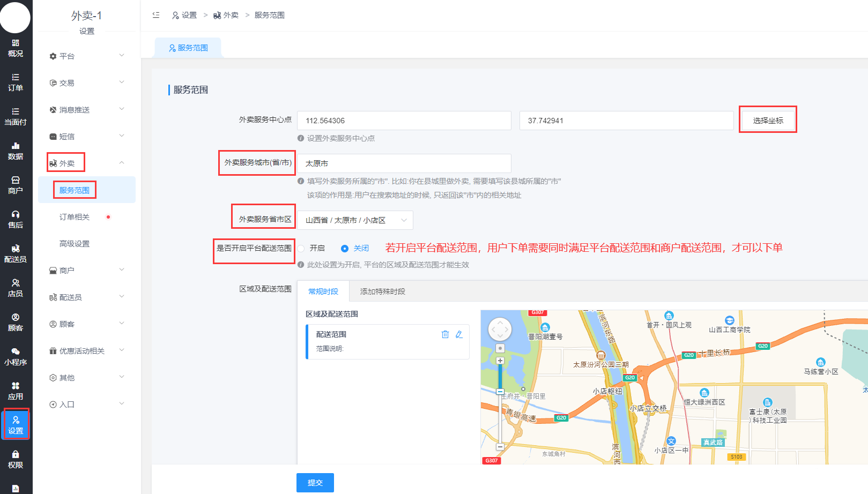
Task: Collapse the menu with the fold icon
Action: pyautogui.click(x=156, y=15)
